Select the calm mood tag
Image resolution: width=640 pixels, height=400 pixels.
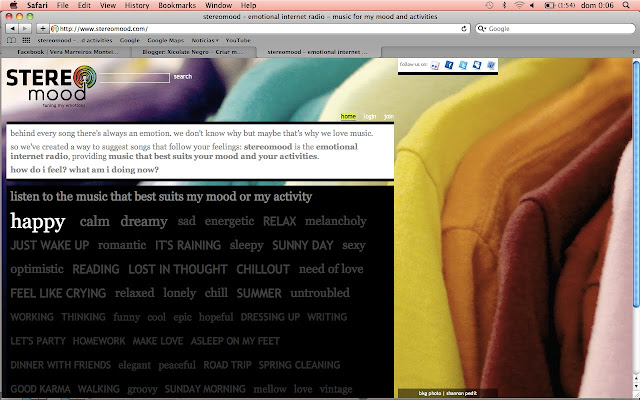pos(95,221)
